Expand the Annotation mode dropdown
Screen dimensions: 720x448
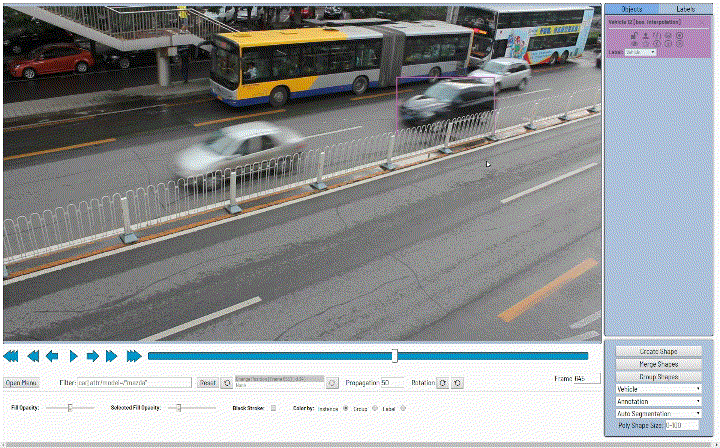658,400
